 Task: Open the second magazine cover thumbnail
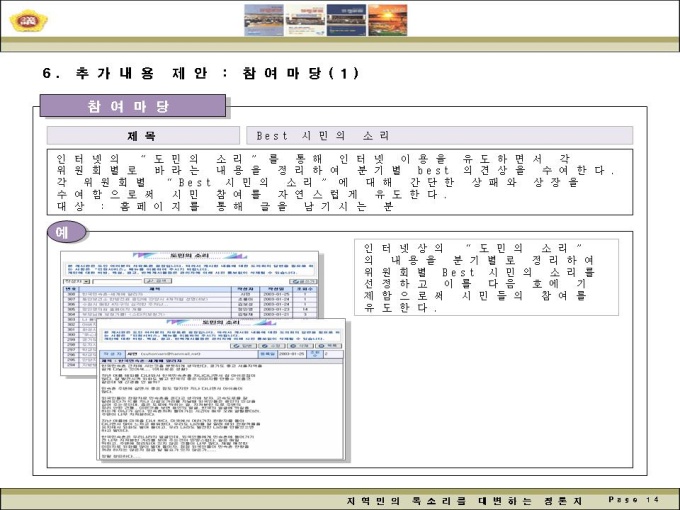pyautogui.click(x=305, y=20)
